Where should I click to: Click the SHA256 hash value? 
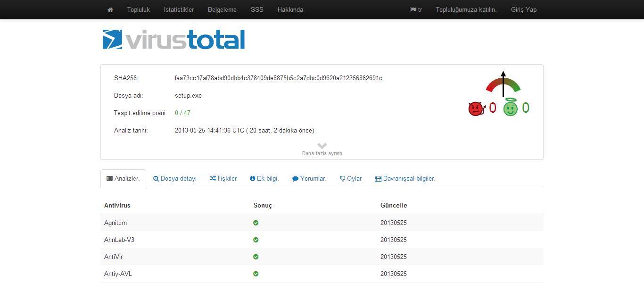(x=279, y=78)
